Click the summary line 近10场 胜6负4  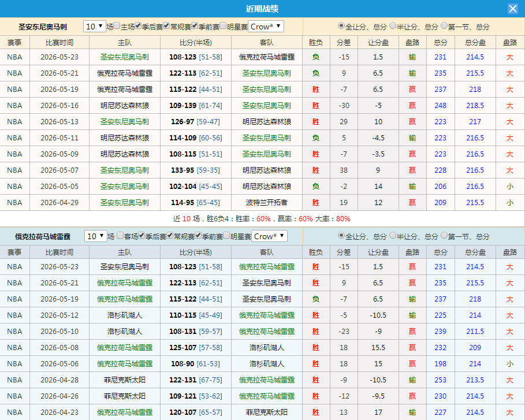point(262,219)
